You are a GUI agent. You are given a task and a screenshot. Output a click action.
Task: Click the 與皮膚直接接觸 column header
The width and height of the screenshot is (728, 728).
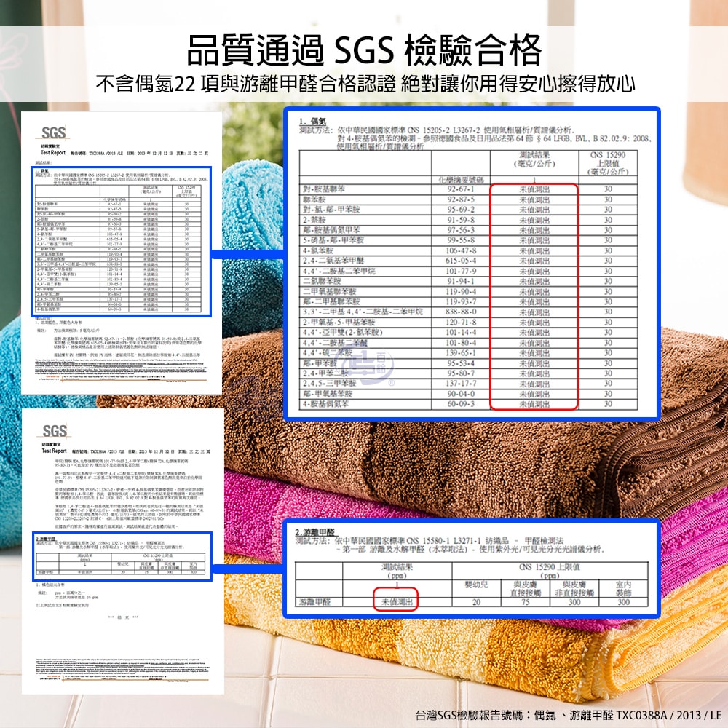click(525, 588)
